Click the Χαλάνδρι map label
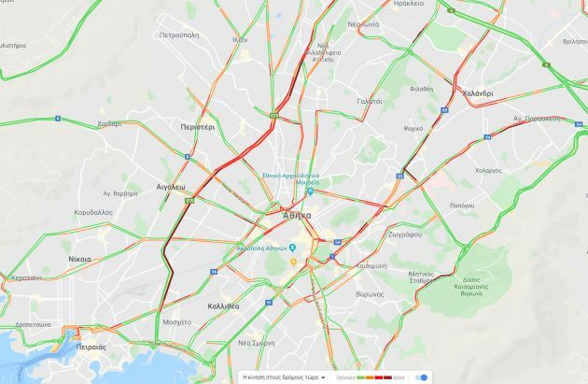The image size is (588, 384). tap(478, 93)
